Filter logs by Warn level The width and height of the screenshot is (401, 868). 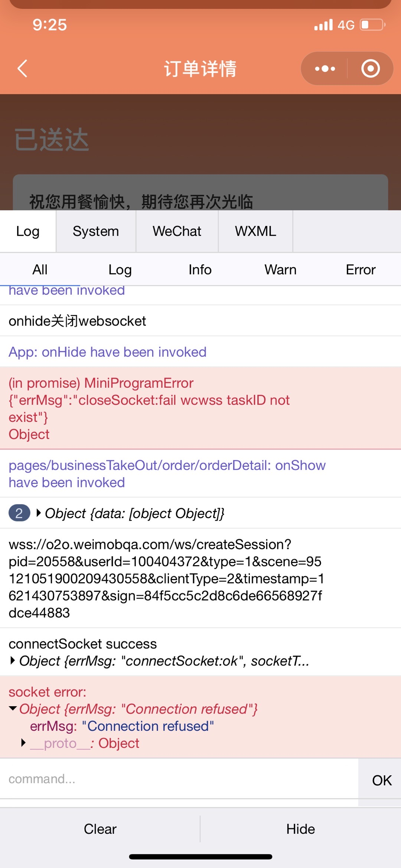(280, 270)
